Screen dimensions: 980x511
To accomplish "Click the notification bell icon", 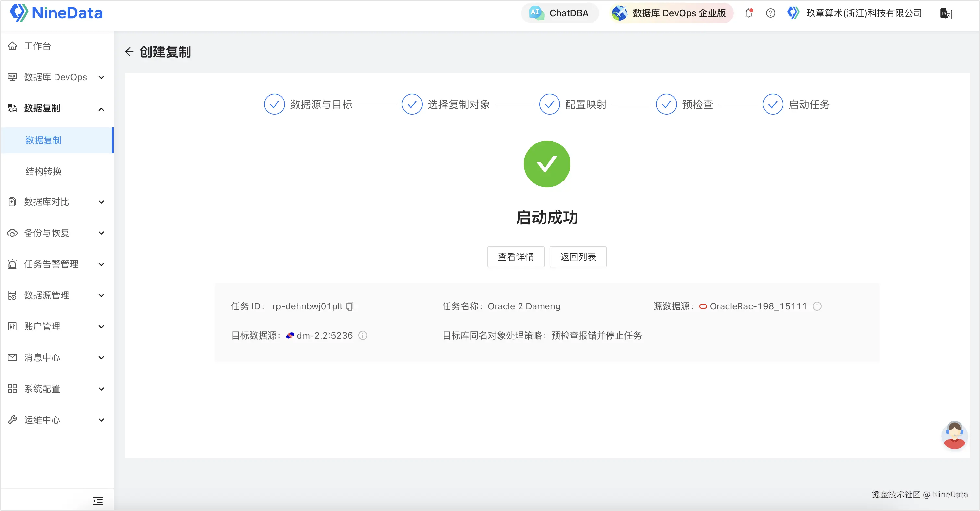I will [x=748, y=13].
